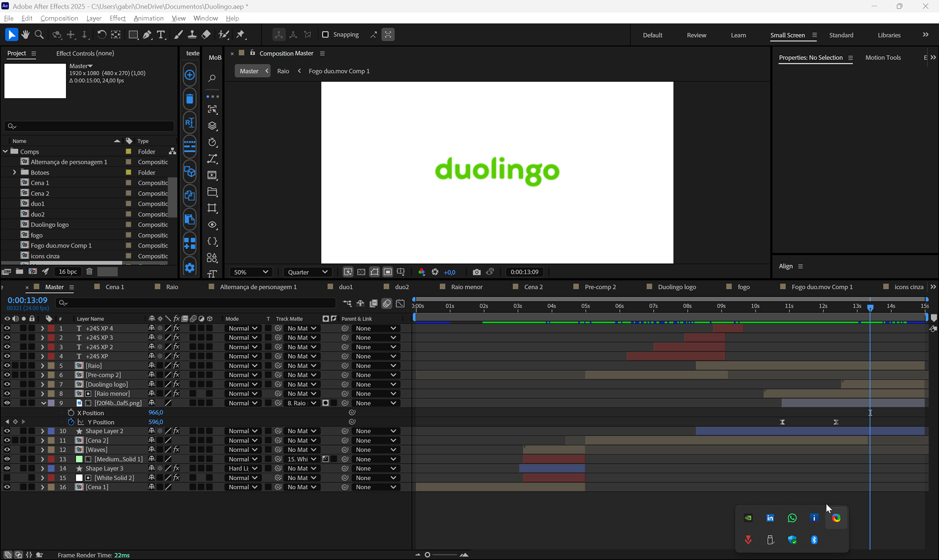Switch to the Duolingo logo timeline tab
The width and height of the screenshot is (939, 560).
[676, 287]
